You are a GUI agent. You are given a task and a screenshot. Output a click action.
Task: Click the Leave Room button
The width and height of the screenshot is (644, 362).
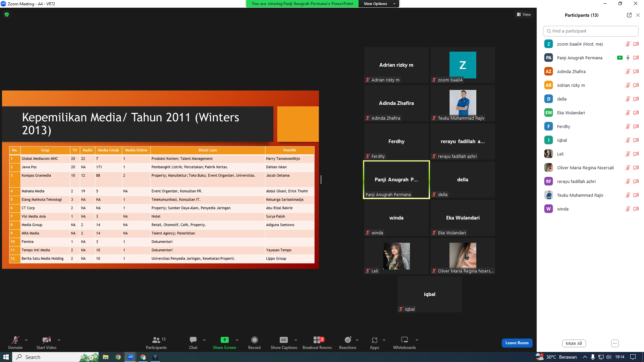(517, 343)
